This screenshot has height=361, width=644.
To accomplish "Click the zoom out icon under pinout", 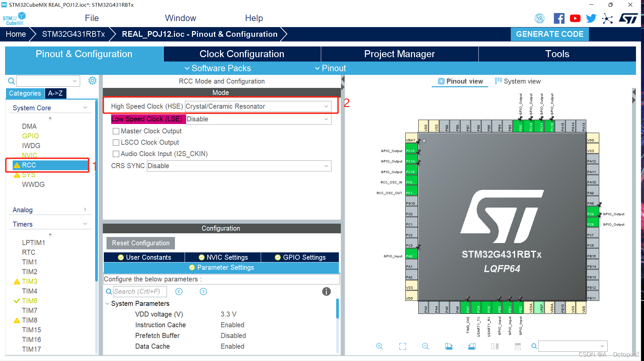I will 425,346.
